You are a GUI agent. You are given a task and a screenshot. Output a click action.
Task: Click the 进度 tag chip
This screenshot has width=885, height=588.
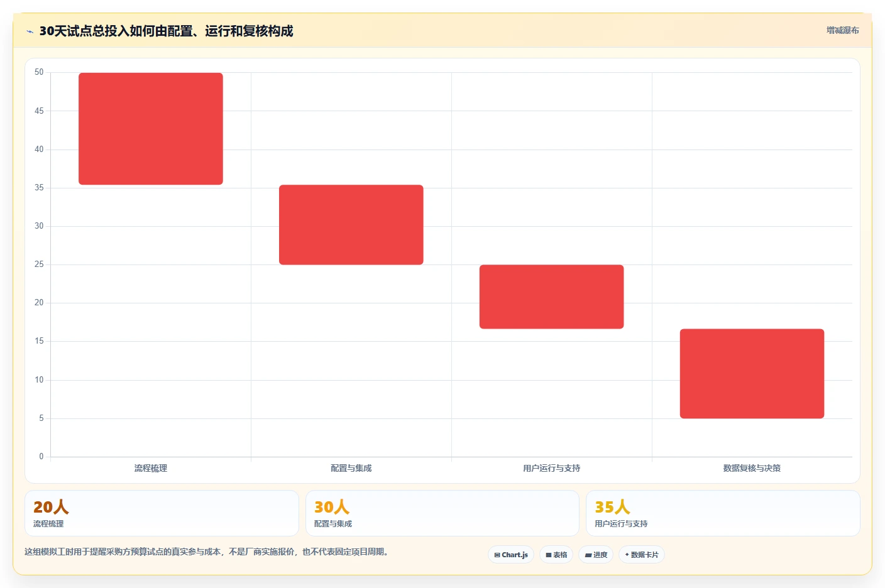(596, 555)
